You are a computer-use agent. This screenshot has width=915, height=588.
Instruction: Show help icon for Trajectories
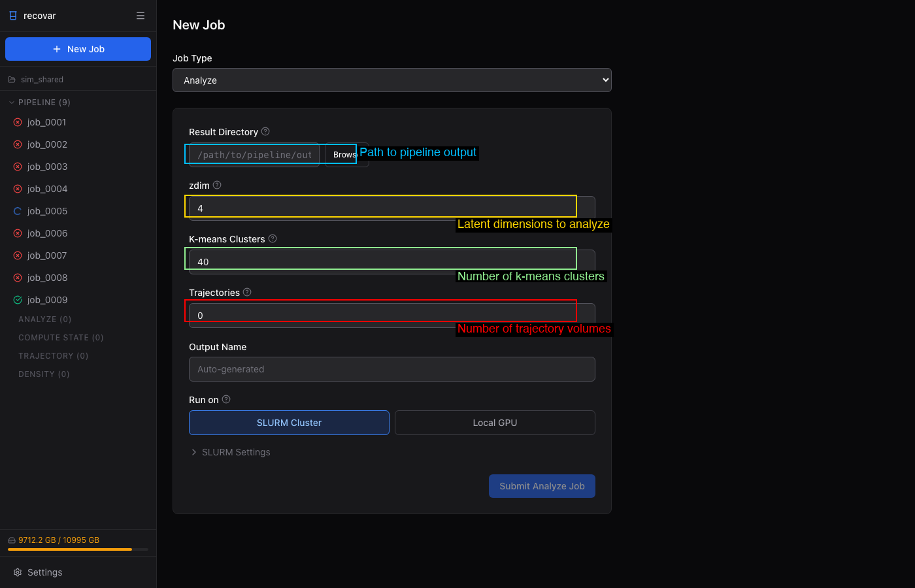(x=247, y=292)
